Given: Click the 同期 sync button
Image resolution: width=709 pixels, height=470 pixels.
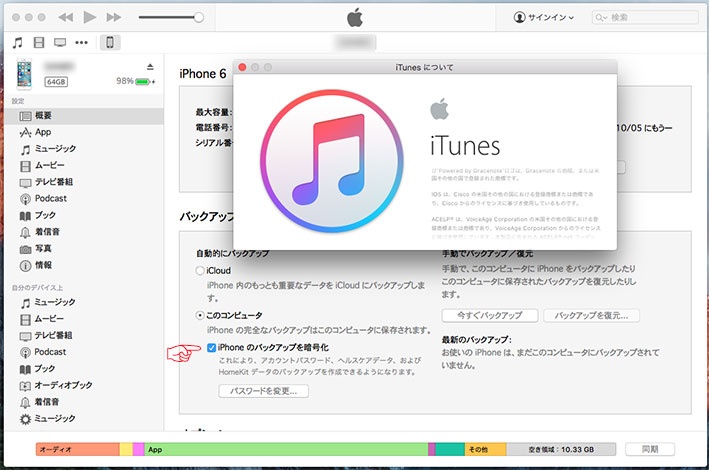Looking at the screenshot, I should pos(650,450).
